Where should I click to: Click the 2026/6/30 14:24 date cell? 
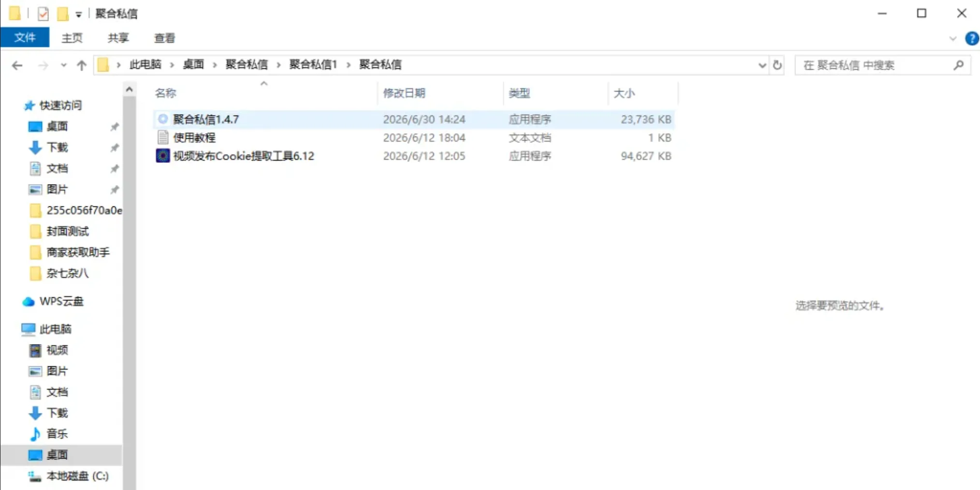424,119
